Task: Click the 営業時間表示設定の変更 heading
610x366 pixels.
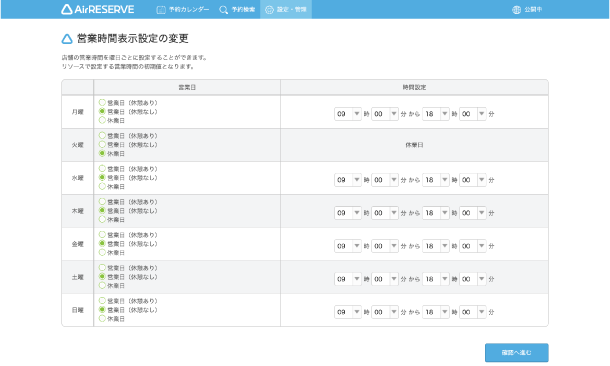Action: [133, 39]
